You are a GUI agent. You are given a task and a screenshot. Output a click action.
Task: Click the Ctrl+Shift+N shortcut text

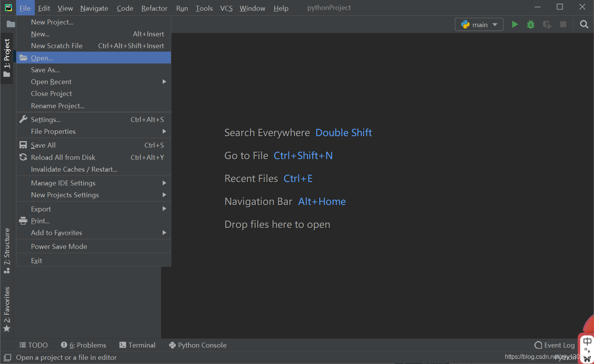point(303,156)
